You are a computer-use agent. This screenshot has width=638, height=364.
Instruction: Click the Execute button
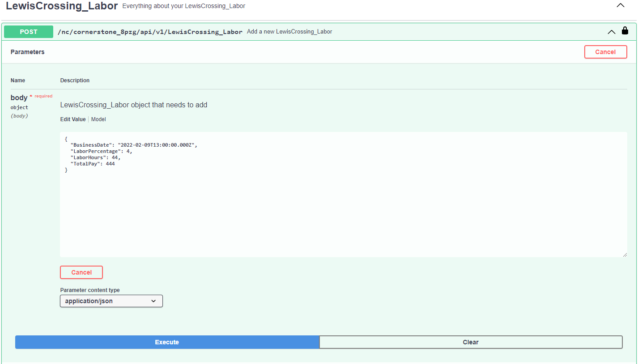click(x=167, y=342)
